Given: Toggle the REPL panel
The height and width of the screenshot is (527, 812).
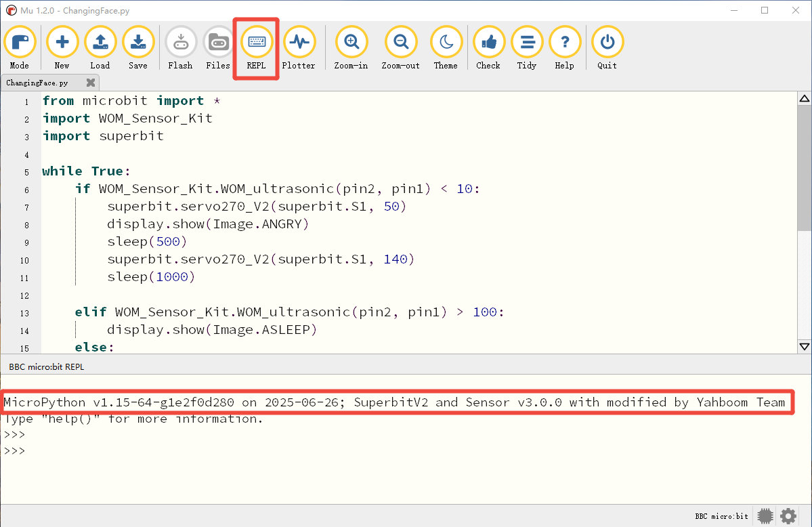Looking at the screenshot, I should click(x=257, y=48).
